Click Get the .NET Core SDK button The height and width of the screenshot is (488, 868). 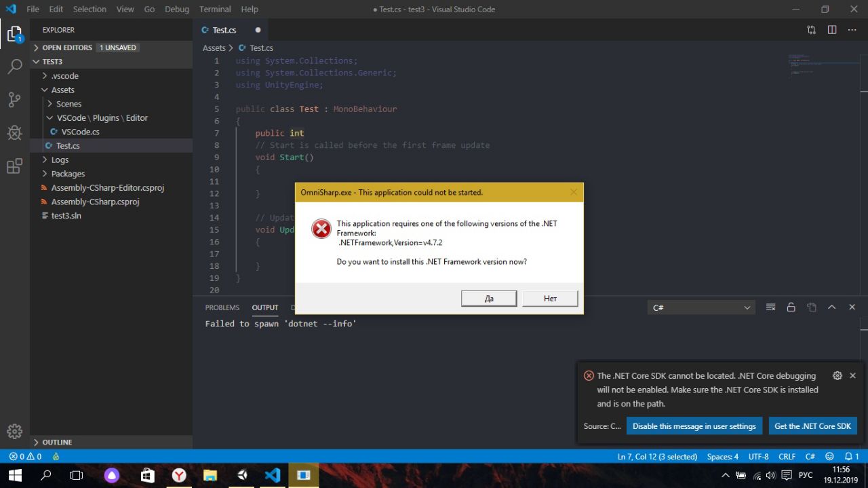tap(812, 426)
